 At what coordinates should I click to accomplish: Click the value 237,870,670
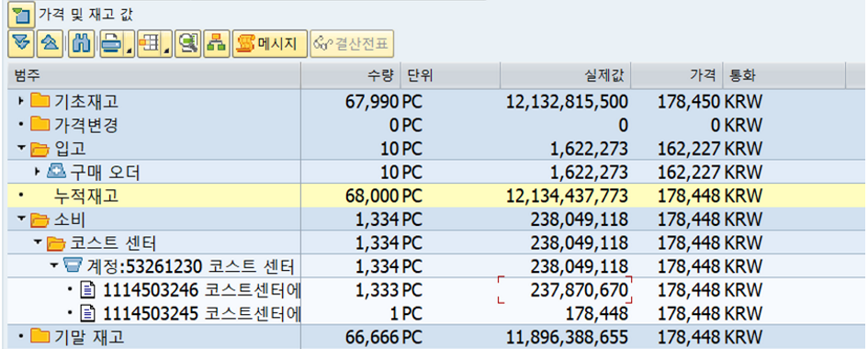[x=579, y=289]
